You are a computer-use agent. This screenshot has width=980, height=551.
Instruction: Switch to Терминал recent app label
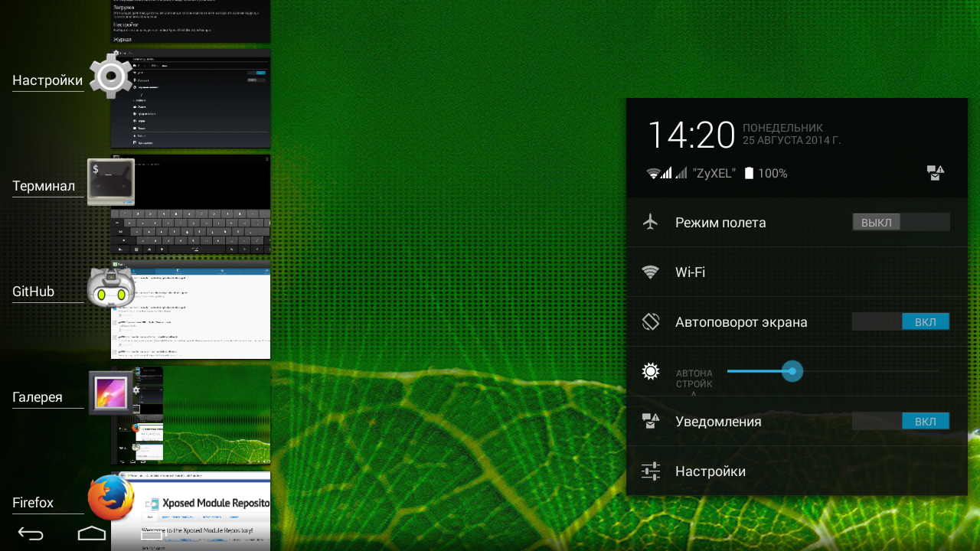(44, 186)
